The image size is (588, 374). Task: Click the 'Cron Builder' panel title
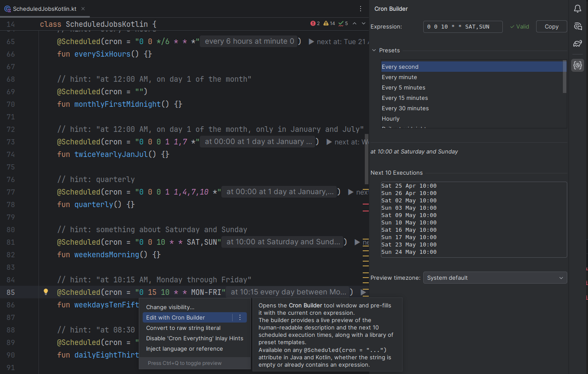(391, 9)
